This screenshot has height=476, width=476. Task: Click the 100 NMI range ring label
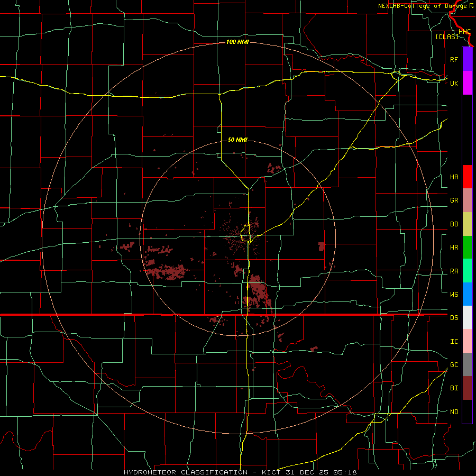point(237,42)
